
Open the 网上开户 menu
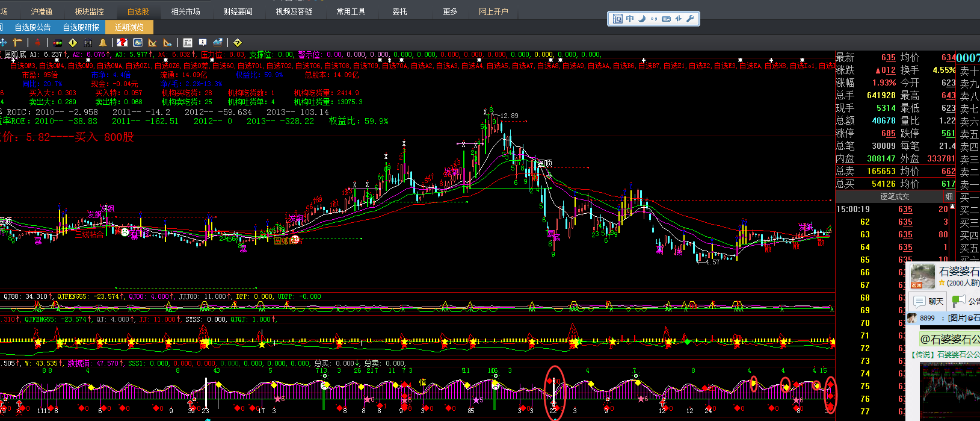pos(493,11)
